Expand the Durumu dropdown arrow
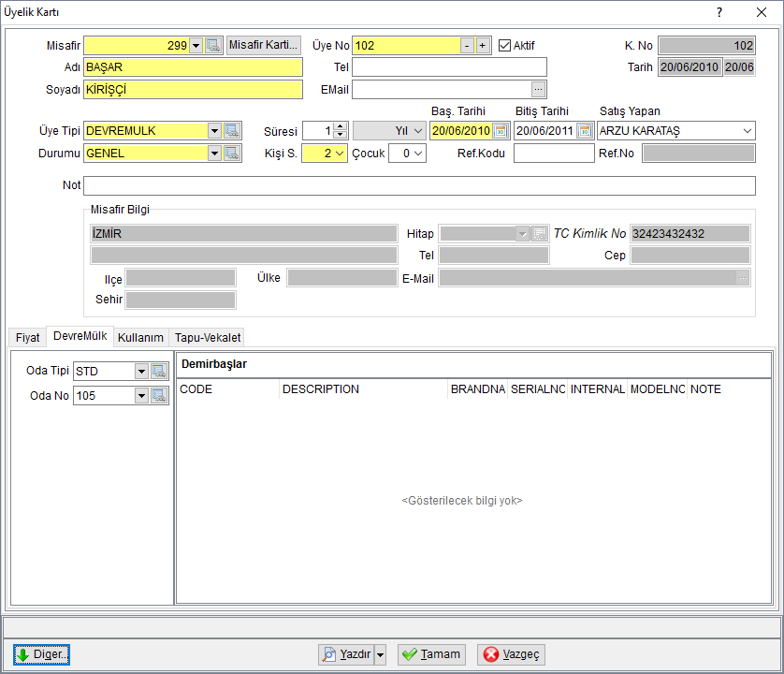The height and width of the screenshot is (674, 784). [x=214, y=154]
